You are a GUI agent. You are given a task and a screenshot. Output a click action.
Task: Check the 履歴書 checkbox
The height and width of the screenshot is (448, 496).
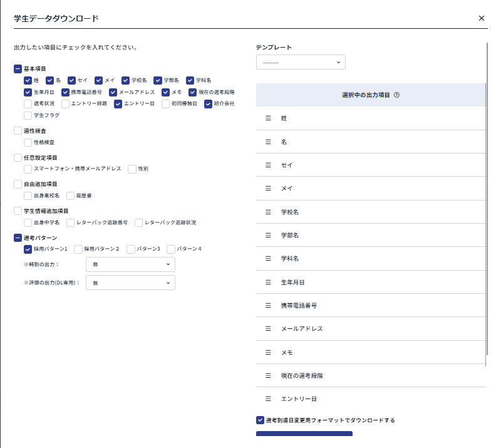click(x=70, y=196)
